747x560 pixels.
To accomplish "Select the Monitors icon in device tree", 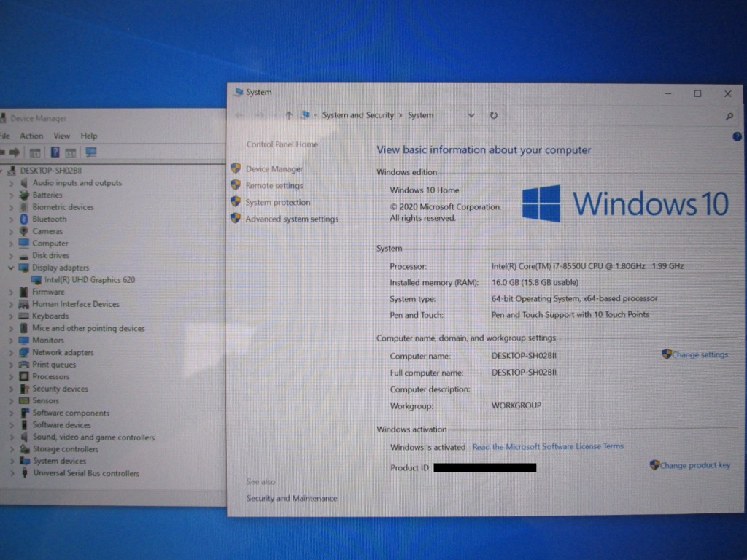I will [24, 341].
